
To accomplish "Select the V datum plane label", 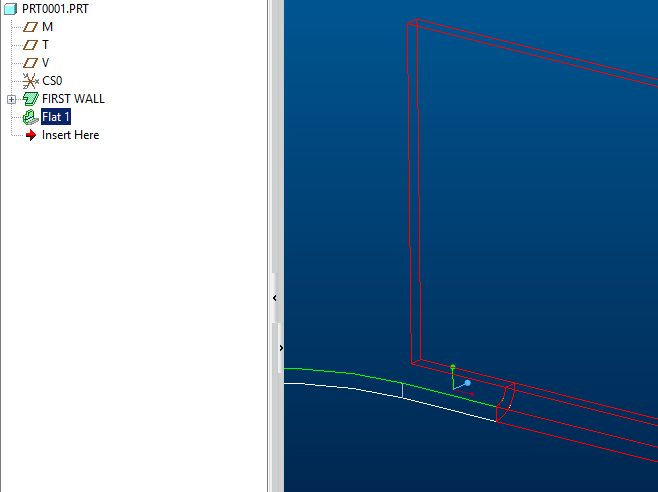I will (x=46, y=63).
